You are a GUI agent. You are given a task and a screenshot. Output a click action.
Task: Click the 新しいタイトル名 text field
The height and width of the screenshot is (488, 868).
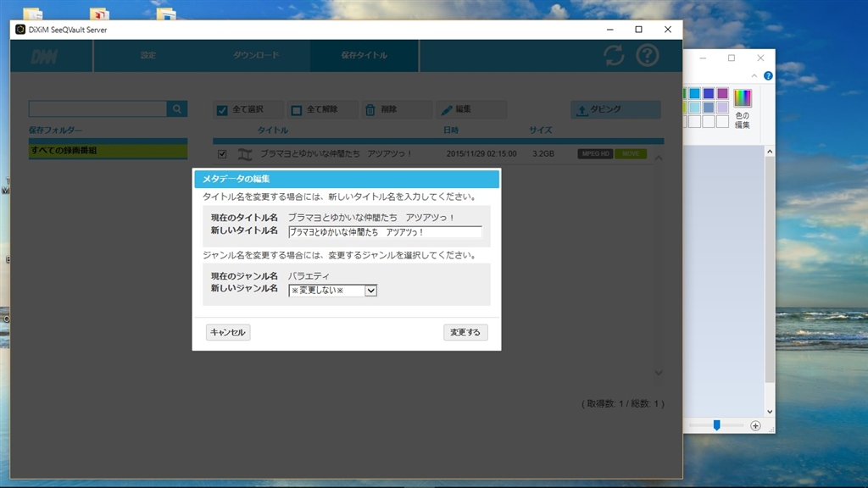click(x=385, y=232)
